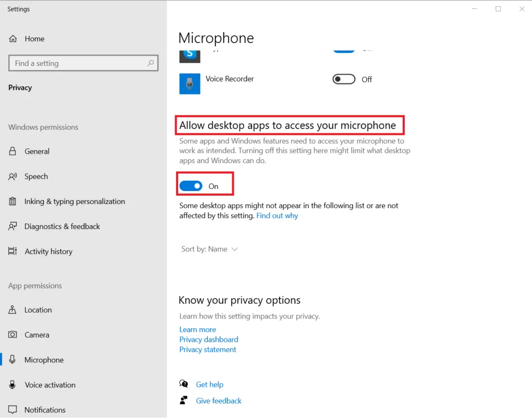The image size is (532, 418).
Task: Click Find out why
Action: point(277,215)
